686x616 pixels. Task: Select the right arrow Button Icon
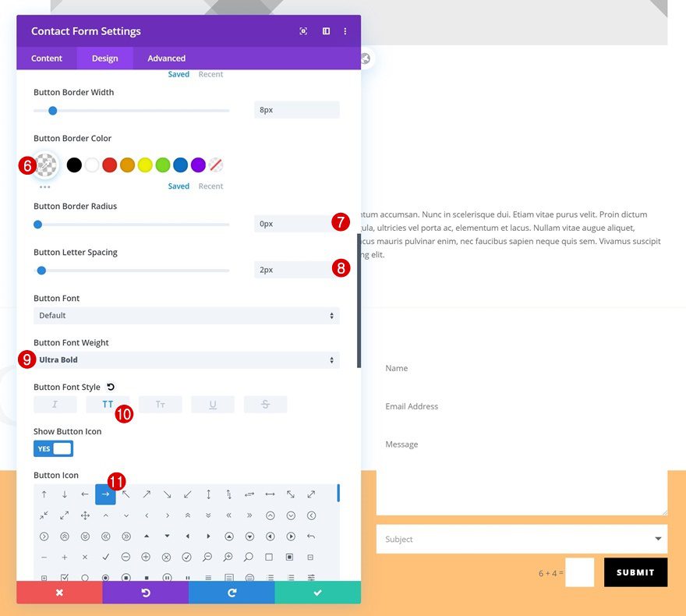coord(105,494)
